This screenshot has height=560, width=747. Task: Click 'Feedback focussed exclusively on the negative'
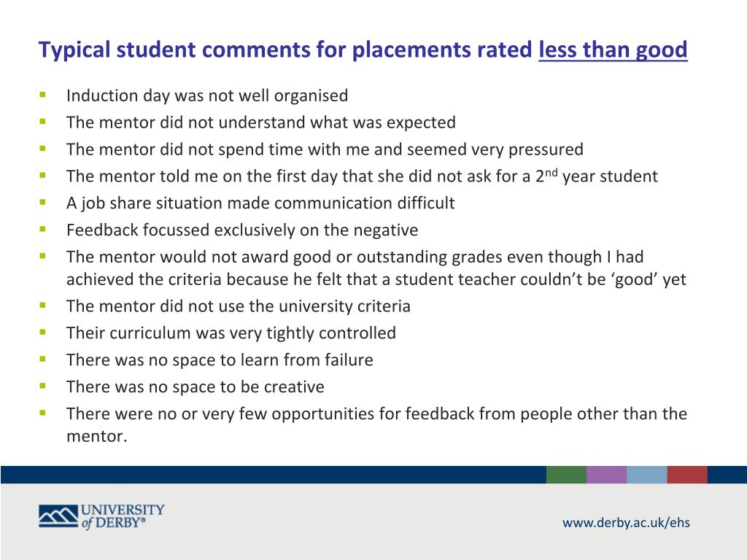pyautogui.click(x=242, y=230)
